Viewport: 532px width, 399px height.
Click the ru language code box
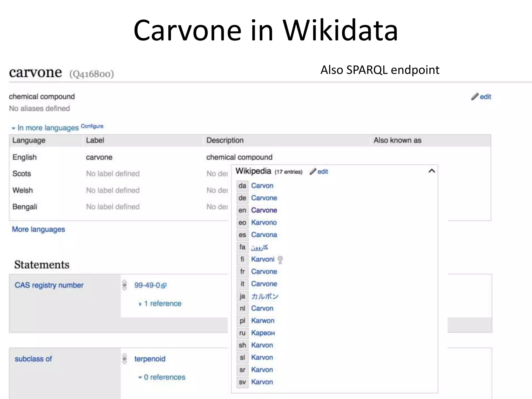(242, 333)
